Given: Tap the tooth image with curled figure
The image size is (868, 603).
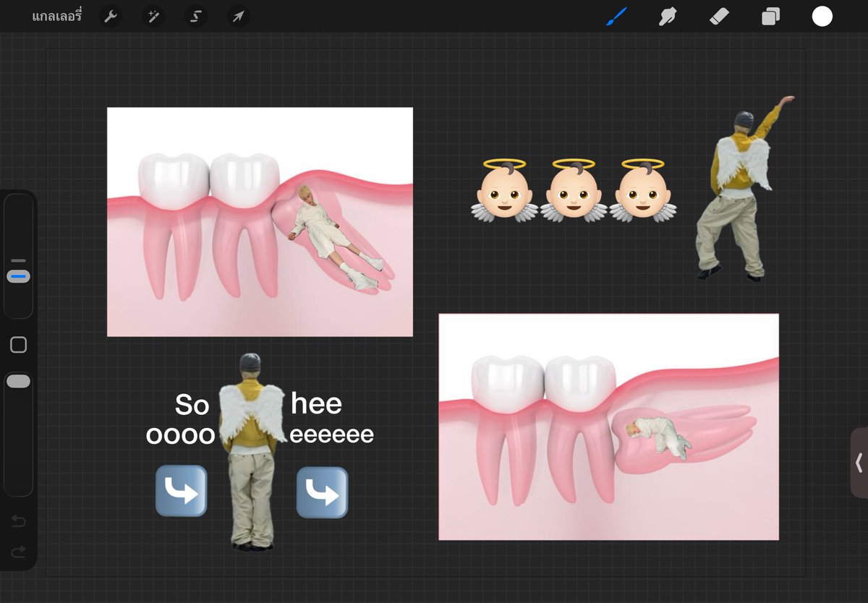Looking at the screenshot, I should [608, 427].
